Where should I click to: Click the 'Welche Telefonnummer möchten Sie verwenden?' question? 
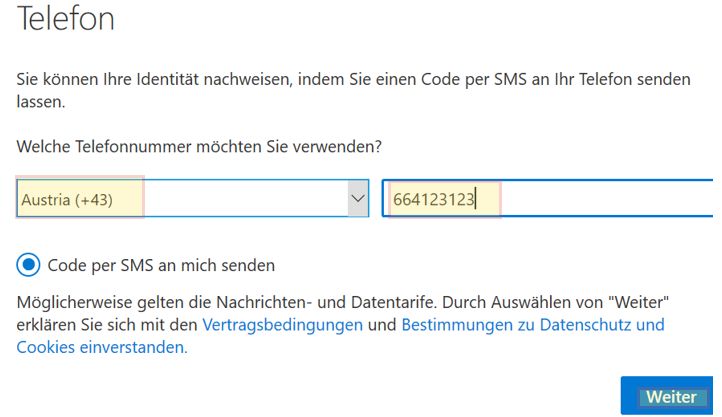coord(199,146)
